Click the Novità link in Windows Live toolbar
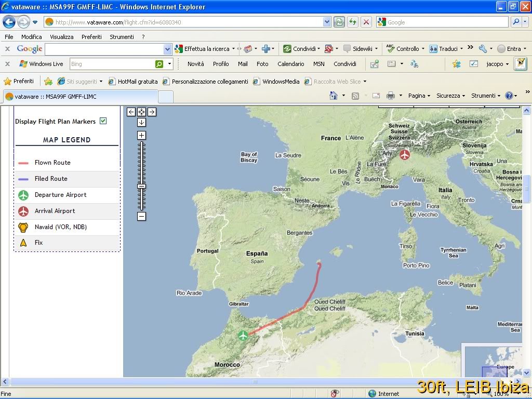The height and width of the screenshot is (399, 532). (196, 64)
